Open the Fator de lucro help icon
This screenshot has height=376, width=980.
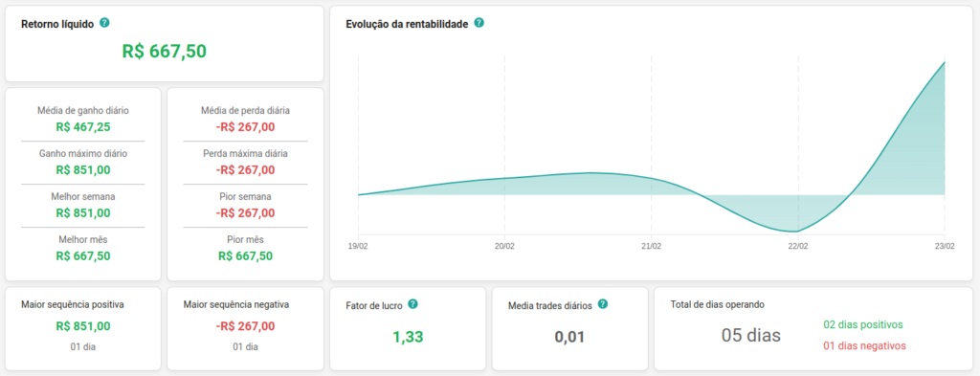[412, 304]
